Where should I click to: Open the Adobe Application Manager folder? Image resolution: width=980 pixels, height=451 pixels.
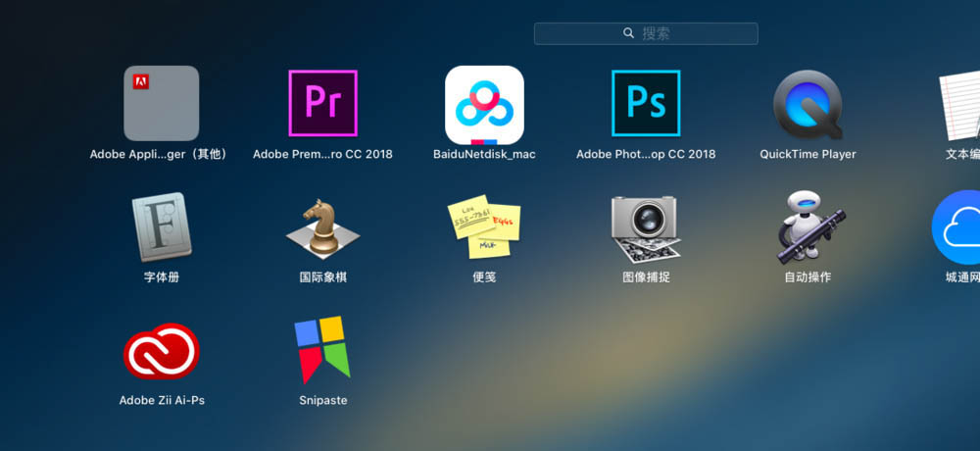(162, 103)
